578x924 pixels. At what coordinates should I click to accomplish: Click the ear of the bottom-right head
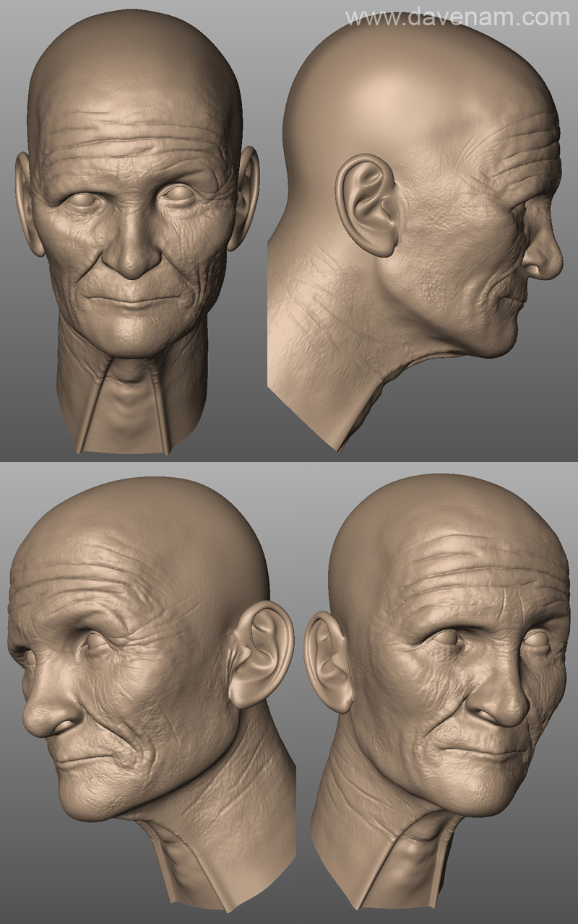(x=328, y=661)
